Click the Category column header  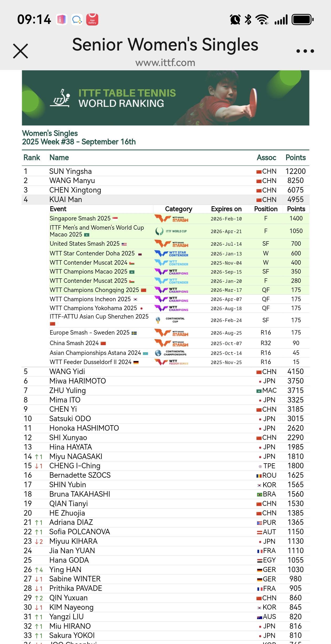[x=179, y=209]
